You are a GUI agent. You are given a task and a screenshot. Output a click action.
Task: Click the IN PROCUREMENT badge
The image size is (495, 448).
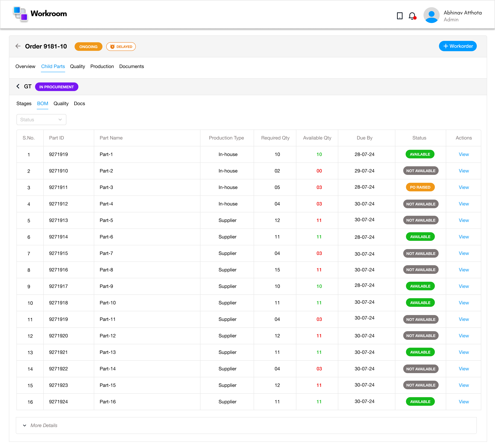56,87
